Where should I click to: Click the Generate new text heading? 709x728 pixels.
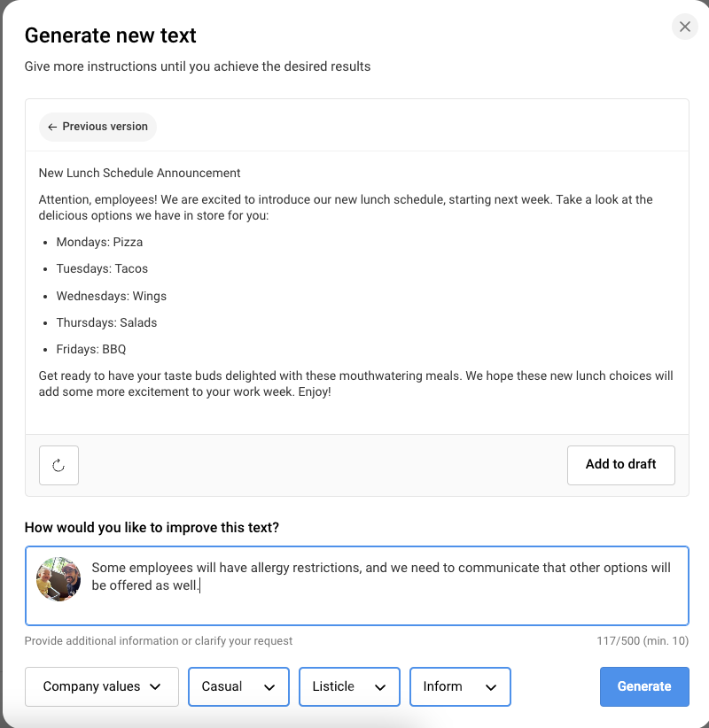(111, 36)
